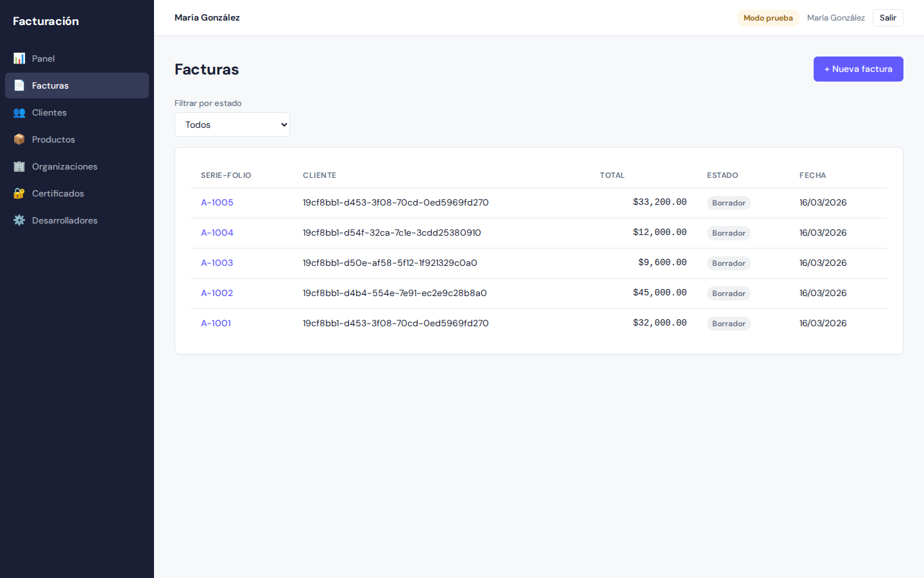Click the Productos box icon
The image size is (924, 578).
(x=19, y=139)
